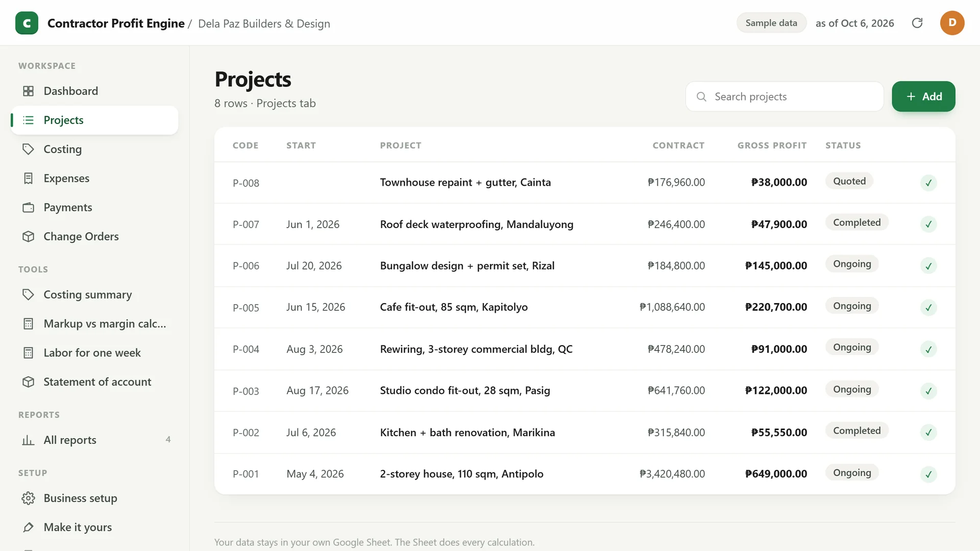Open Change Orders in the sidebar
Viewport: 980px width, 551px height.
pyautogui.click(x=94, y=236)
